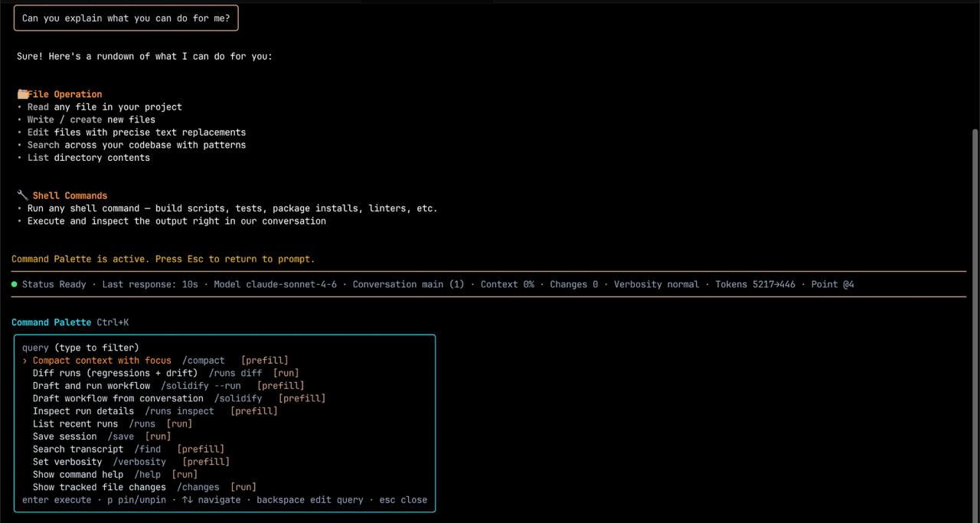Click the Tokens 5217→446 counter
Screen dimensions: 980x523
(x=755, y=284)
